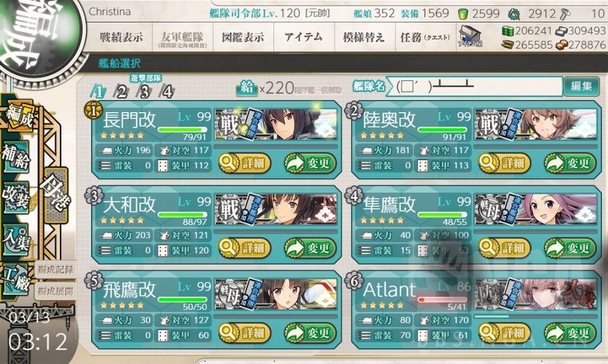The height and width of the screenshot is (364, 608).
Task: Click the 編集 fleet name edit button
Action: [x=581, y=86]
